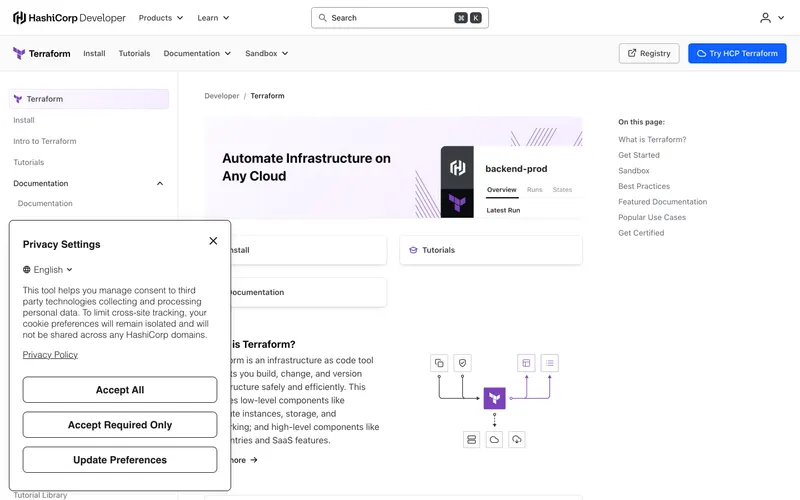Viewport: 800px width, 500px height.
Task: Click the layout panel icon in diagram
Action: coord(526,363)
